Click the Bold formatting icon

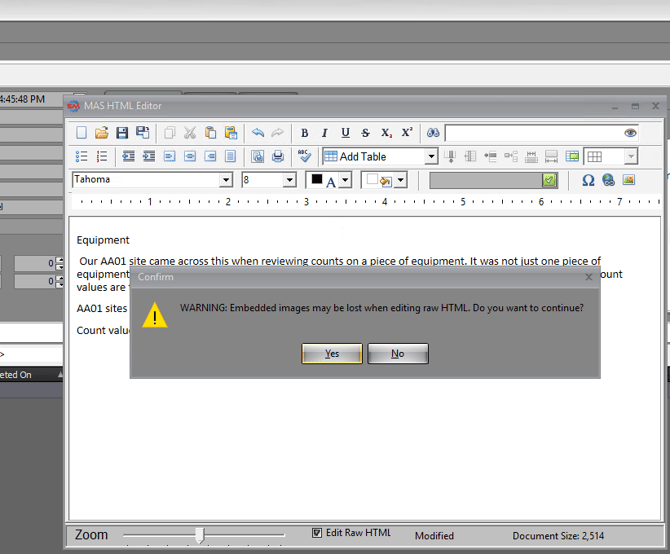click(x=305, y=133)
